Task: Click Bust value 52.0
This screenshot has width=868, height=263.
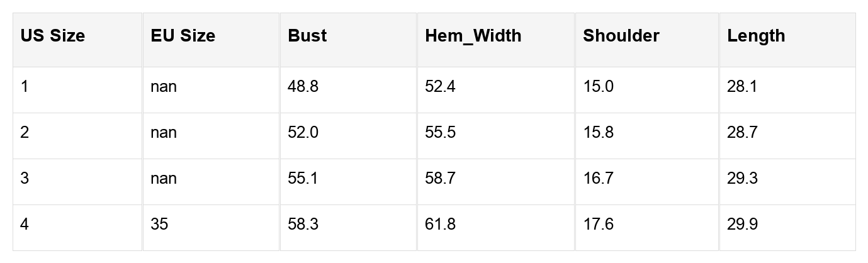Action: 303,132
